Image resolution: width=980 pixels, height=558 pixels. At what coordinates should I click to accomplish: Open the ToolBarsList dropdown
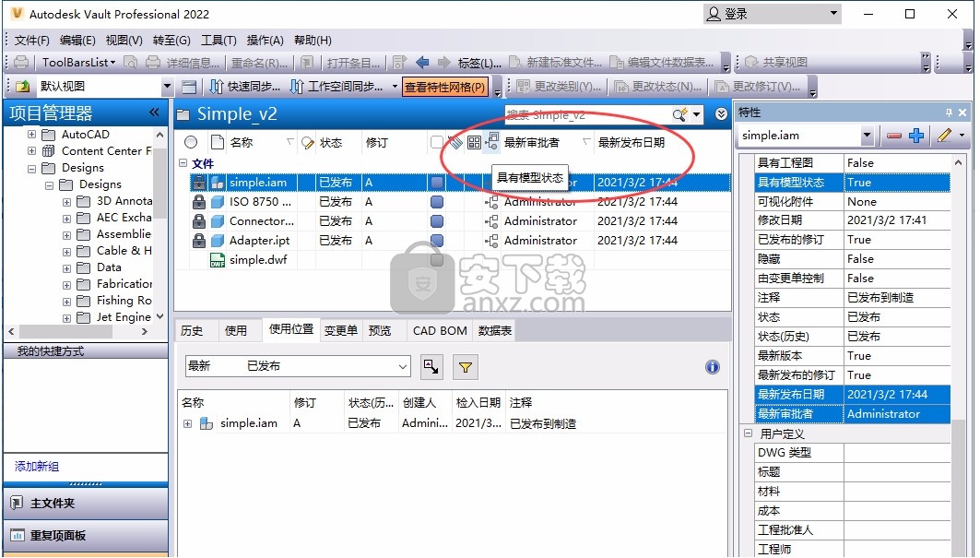point(78,62)
